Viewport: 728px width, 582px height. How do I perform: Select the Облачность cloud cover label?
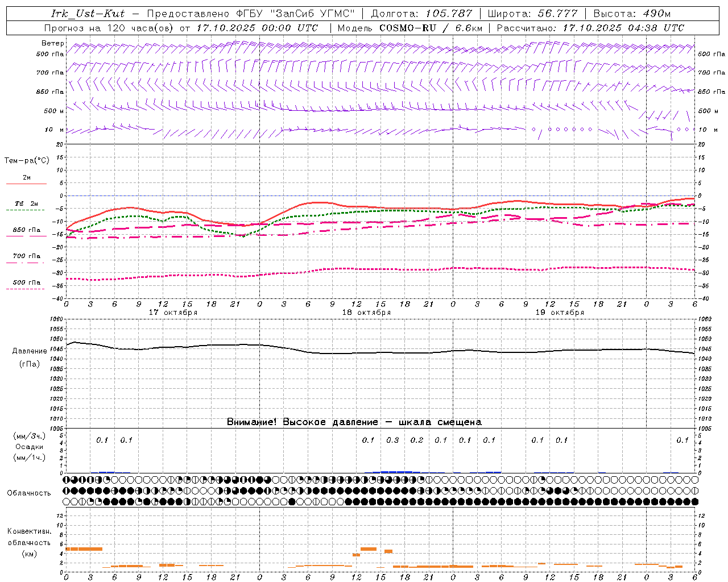(x=29, y=493)
